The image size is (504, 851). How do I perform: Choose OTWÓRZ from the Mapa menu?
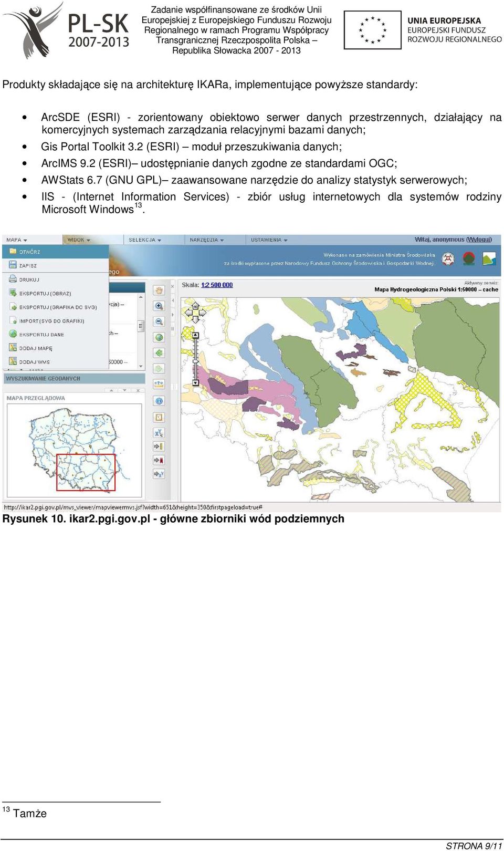(55, 252)
